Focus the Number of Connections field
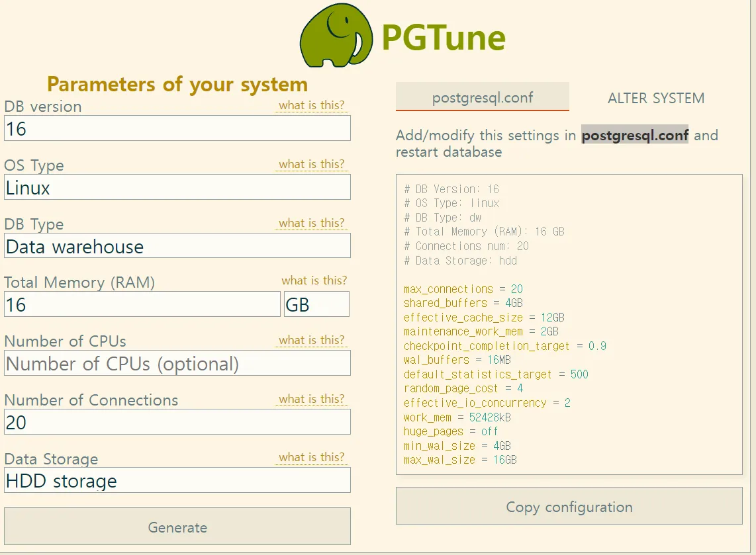The image size is (756, 555). (x=177, y=421)
